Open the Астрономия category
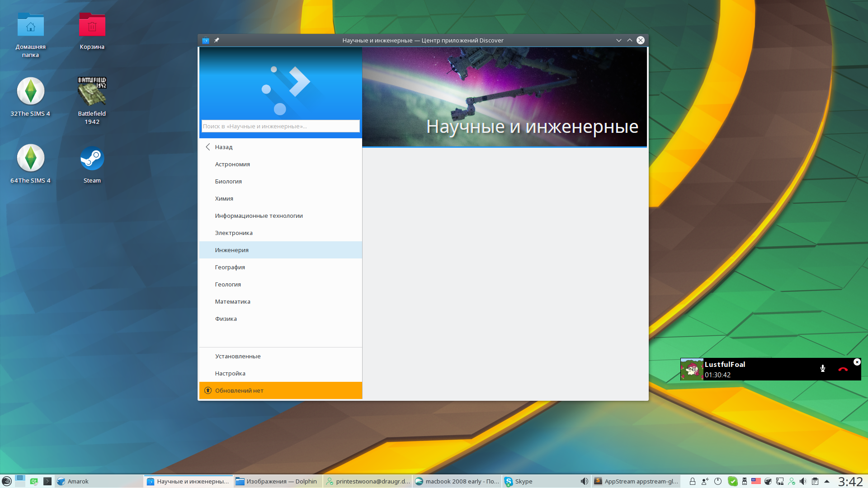The width and height of the screenshot is (868, 488). (x=280, y=164)
